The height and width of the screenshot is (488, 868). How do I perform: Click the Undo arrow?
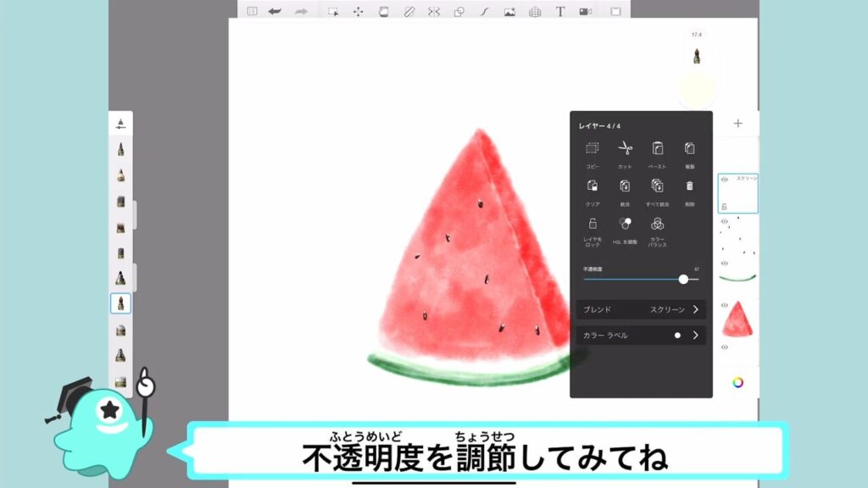(275, 11)
